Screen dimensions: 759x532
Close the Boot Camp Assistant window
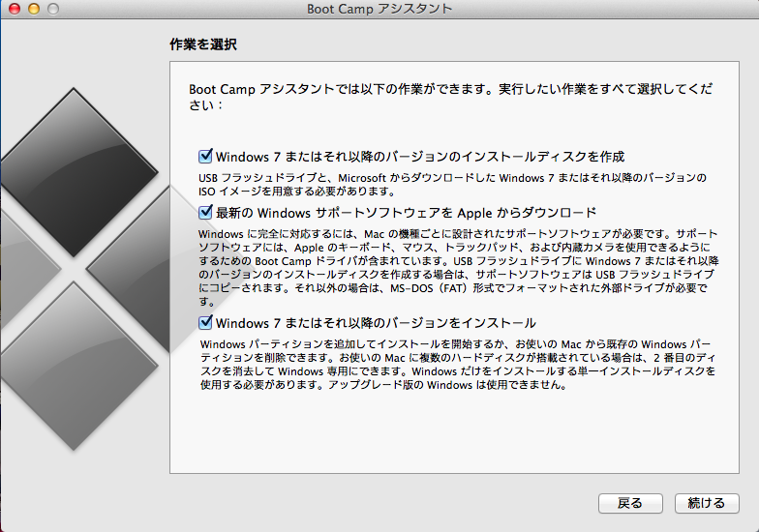[x=15, y=9]
